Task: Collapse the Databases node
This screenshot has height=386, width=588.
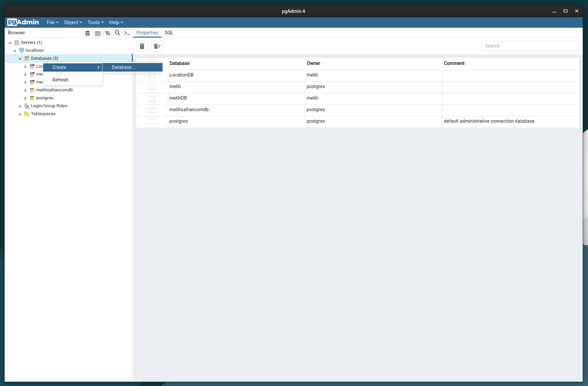Action: tap(20, 58)
